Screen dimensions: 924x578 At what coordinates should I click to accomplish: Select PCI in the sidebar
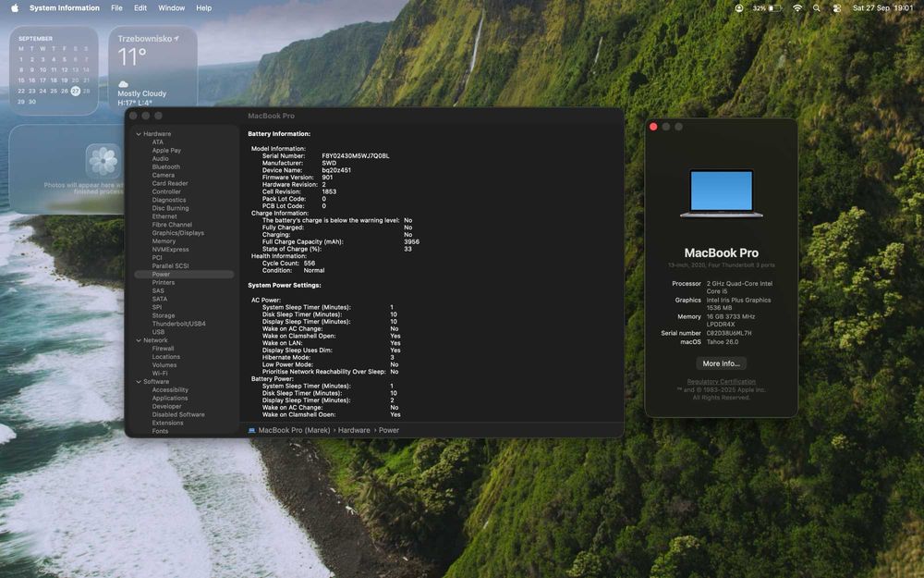[157, 258]
